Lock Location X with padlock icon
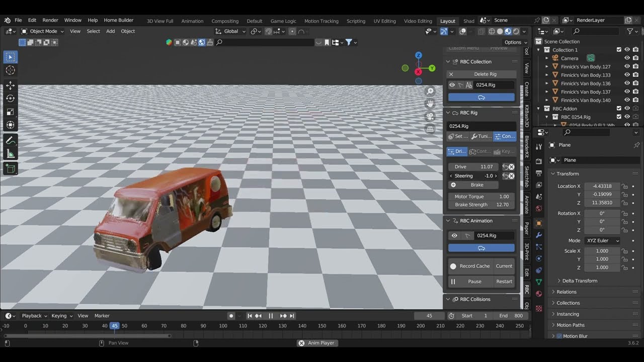 (624, 186)
